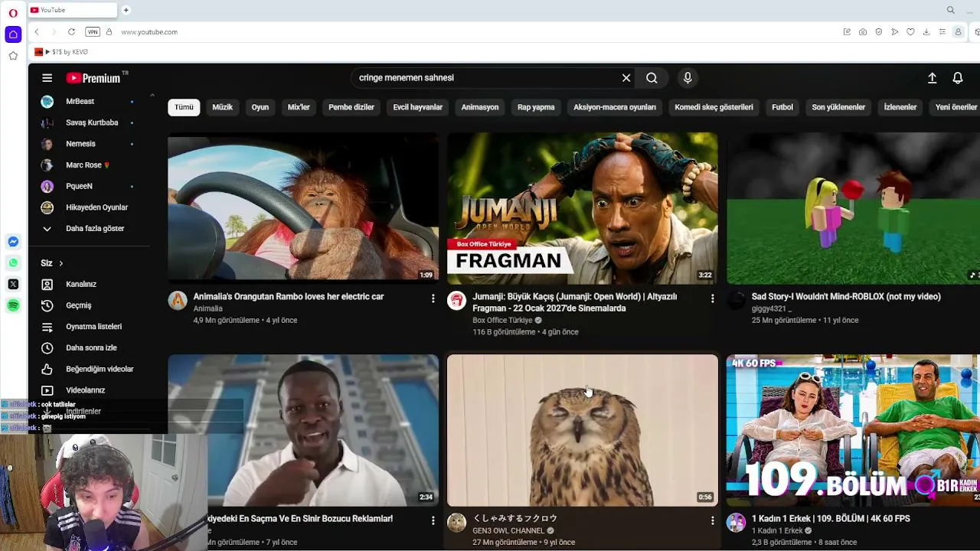Screen dimensions: 980x551
Task: Open a new browser tab
Action: tap(126, 10)
